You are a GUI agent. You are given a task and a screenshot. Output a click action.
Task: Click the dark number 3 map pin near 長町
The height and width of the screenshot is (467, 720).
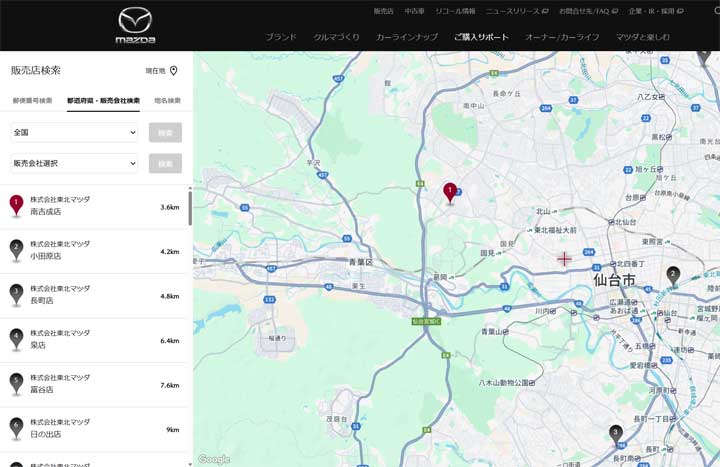(x=616, y=435)
